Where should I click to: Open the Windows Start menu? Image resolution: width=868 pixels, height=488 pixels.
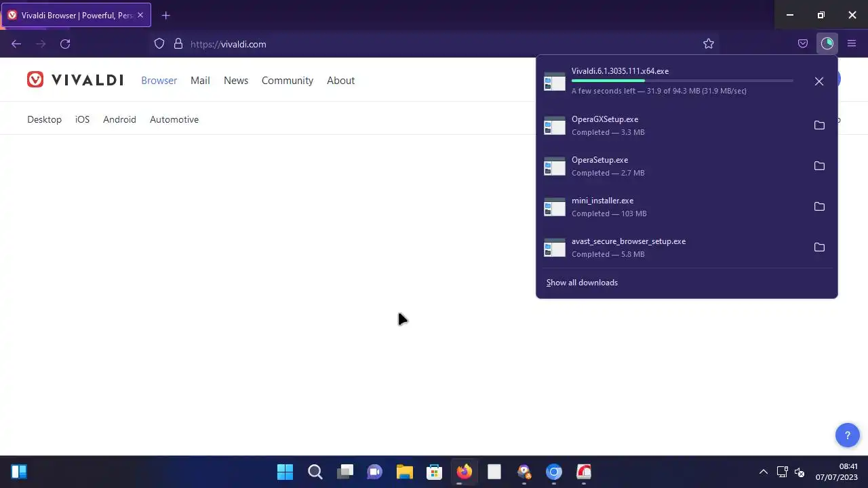click(285, 472)
